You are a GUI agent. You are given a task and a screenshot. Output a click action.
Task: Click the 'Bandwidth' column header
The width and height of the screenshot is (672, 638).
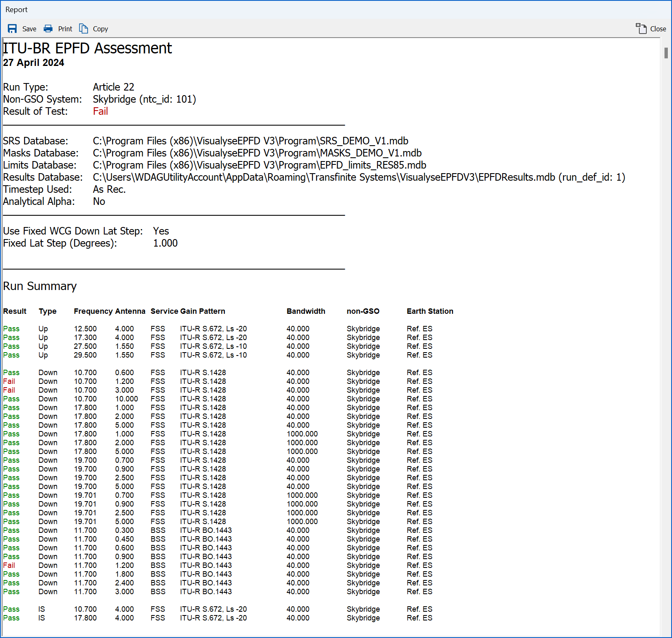click(x=306, y=311)
